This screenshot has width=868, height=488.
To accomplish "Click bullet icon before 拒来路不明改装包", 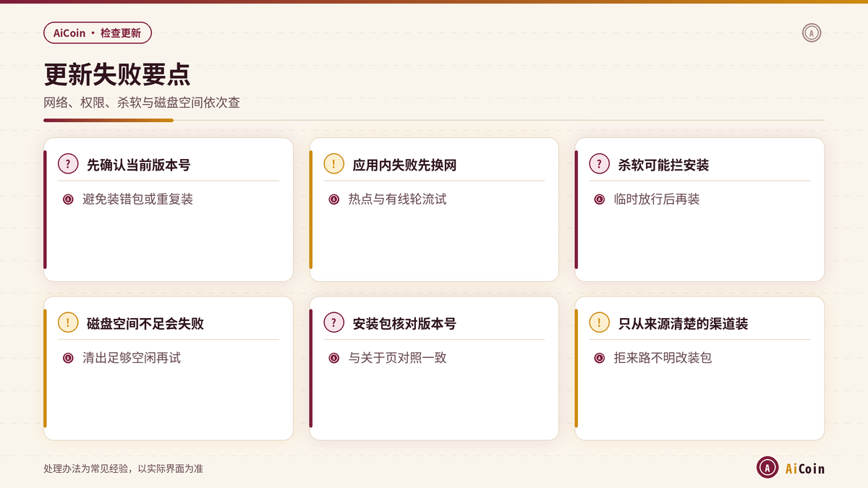I will coord(600,358).
